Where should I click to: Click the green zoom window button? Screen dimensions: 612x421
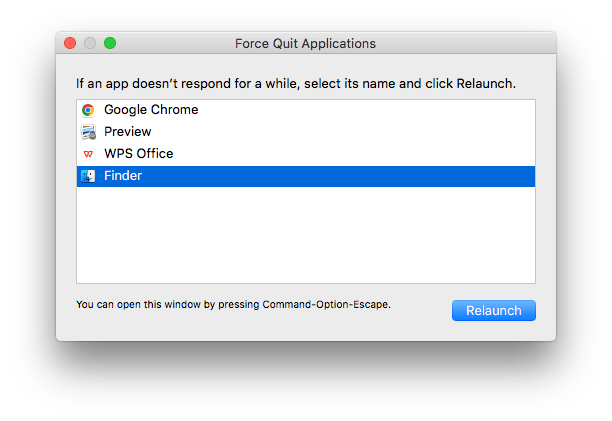click(110, 44)
